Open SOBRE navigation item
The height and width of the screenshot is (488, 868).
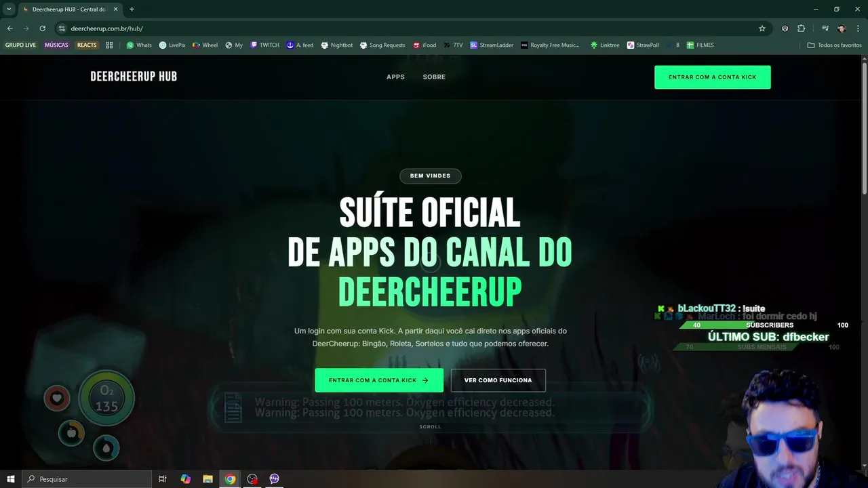click(434, 77)
